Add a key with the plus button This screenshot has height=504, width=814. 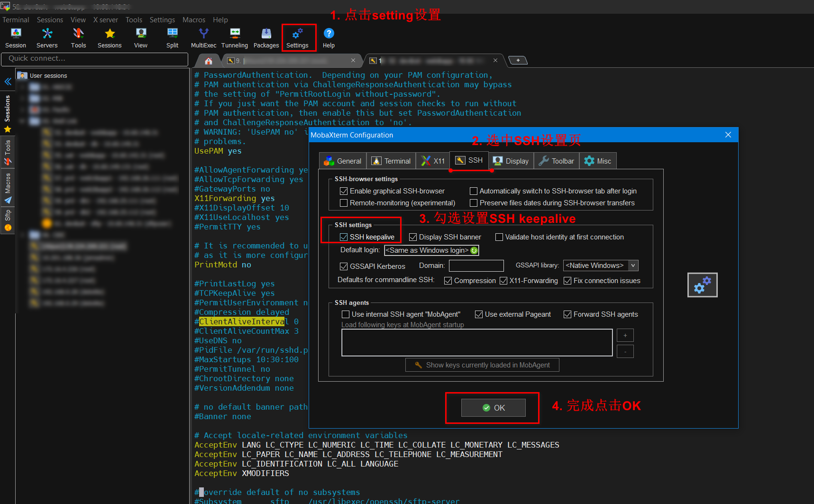tap(625, 336)
